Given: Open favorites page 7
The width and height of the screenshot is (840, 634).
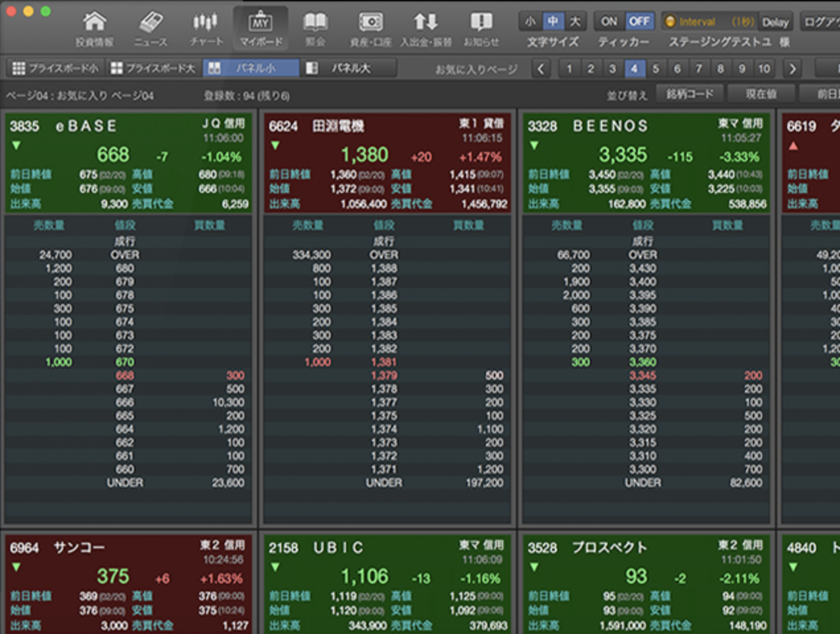Looking at the screenshot, I should coord(699,68).
